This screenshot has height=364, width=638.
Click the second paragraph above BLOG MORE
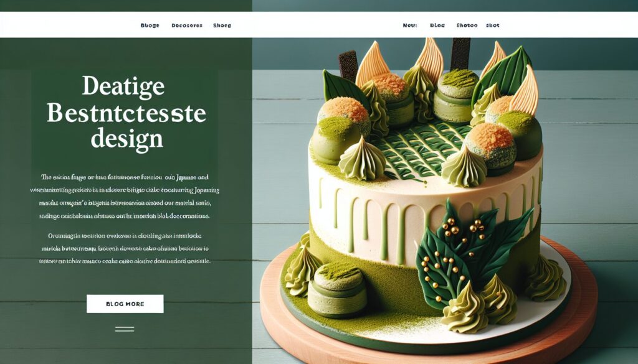click(x=125, y=248)
